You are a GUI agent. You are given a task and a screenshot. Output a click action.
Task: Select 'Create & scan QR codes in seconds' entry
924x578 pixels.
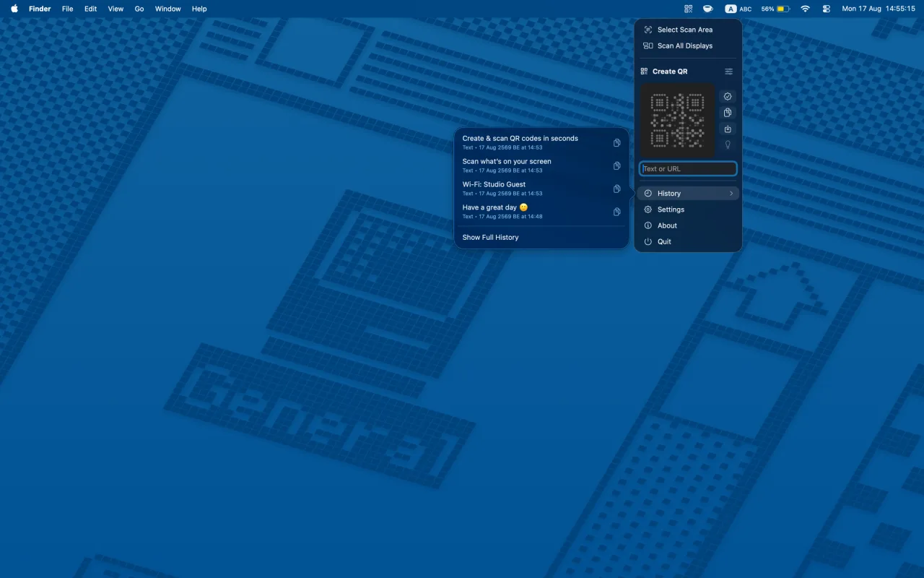pos(541,142)
